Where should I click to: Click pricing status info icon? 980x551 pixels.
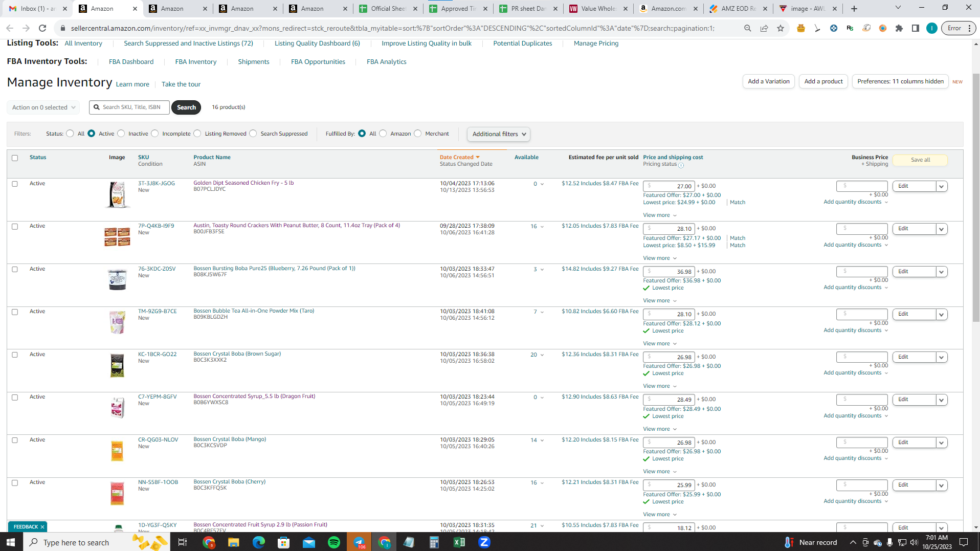coord(681,165)
